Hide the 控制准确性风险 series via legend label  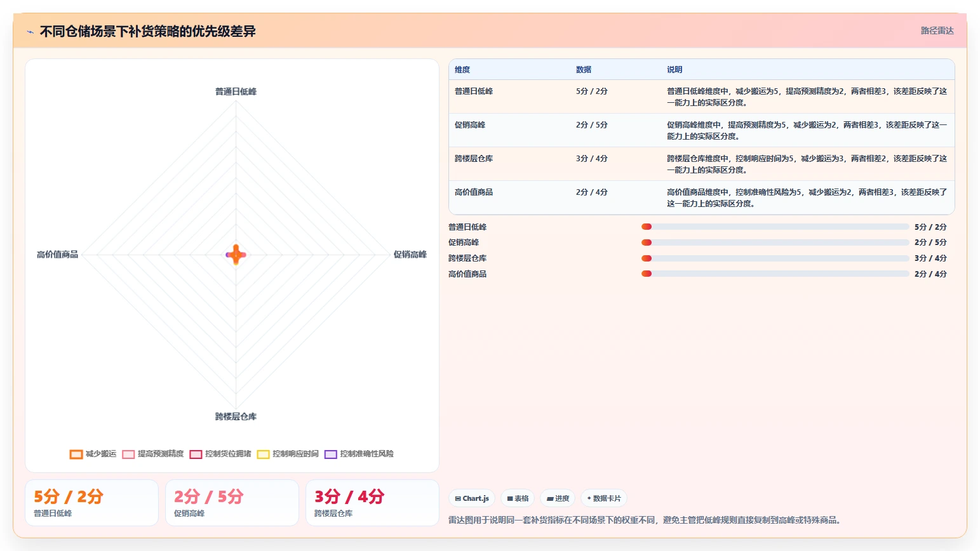(366, 454)
